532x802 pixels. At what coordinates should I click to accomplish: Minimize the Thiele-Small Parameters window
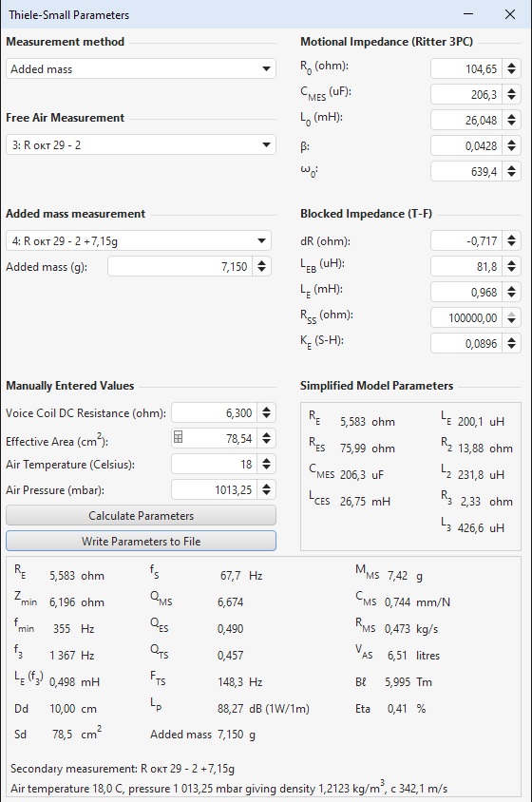point(468,14)
